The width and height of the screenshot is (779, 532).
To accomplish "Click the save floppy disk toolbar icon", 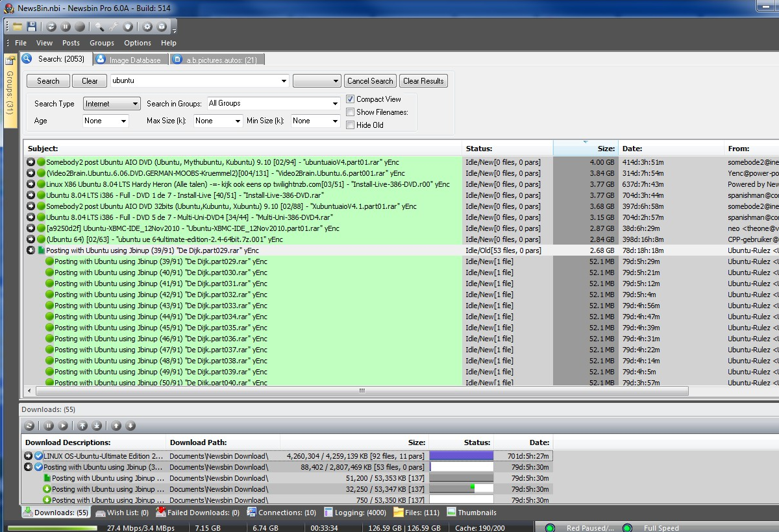I will (x=31, y=27).
